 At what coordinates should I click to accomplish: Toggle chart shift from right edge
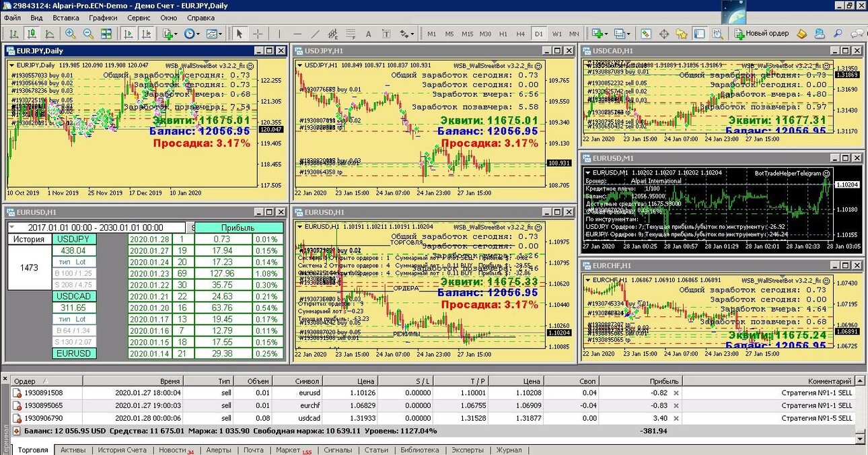(x=146, y=34)
